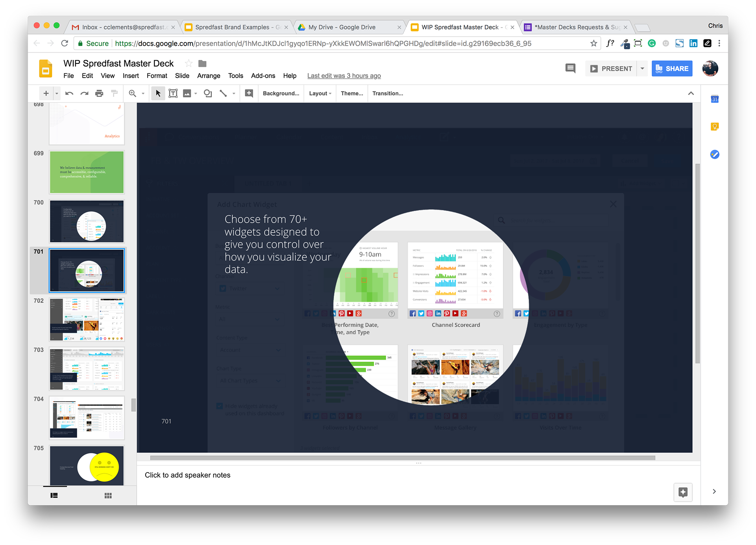Open the new slide layout dropdown arrow

57,93
